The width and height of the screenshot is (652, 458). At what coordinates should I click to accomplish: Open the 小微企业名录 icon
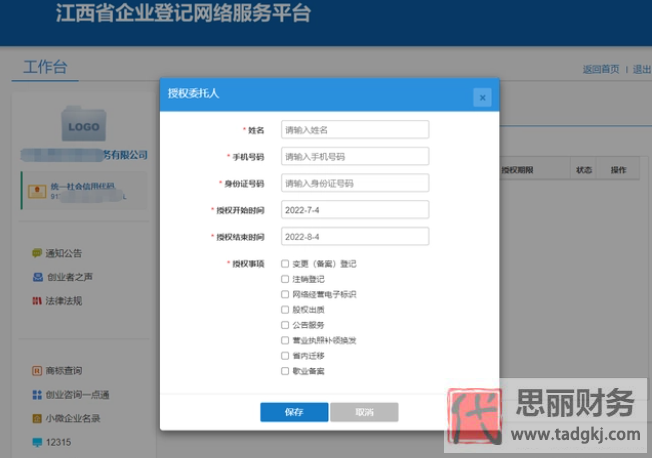pos(37,418)
